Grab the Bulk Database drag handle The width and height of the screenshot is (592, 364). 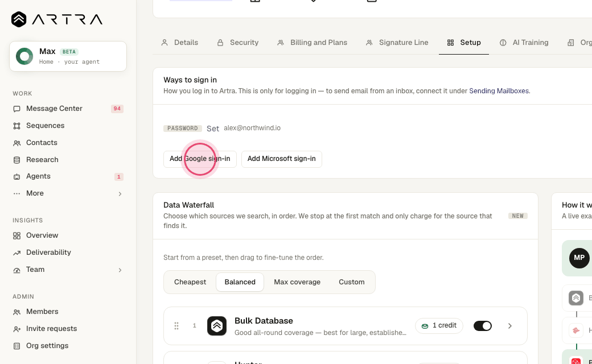(176, 326)
